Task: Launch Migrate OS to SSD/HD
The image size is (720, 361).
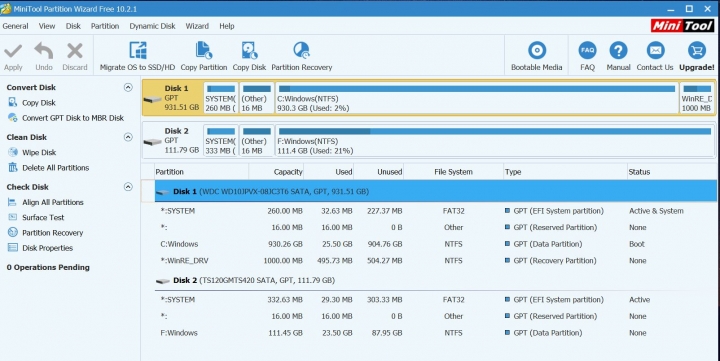Action: coord(137,56)
